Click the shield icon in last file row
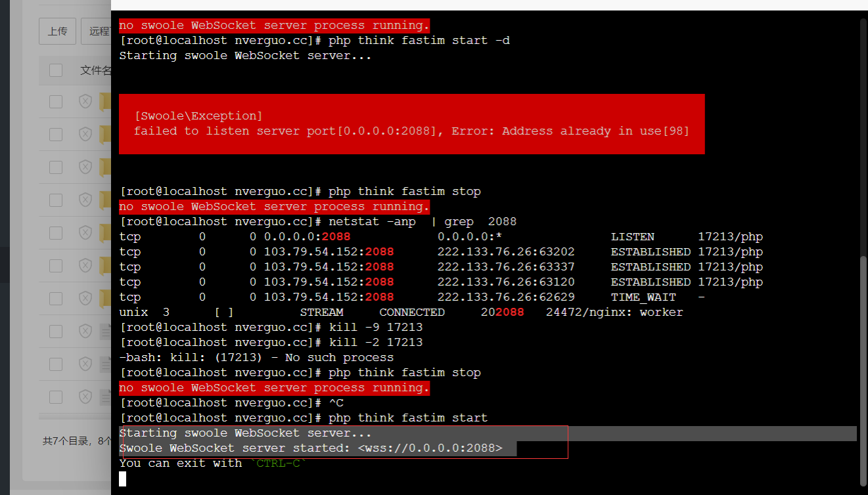 [85, 397]
